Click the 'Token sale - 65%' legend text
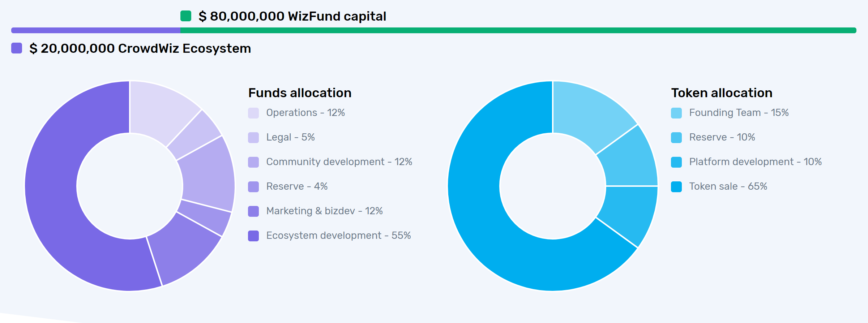Image resolution: width=868 pixels, height=323 pixels. coord(728,186)
